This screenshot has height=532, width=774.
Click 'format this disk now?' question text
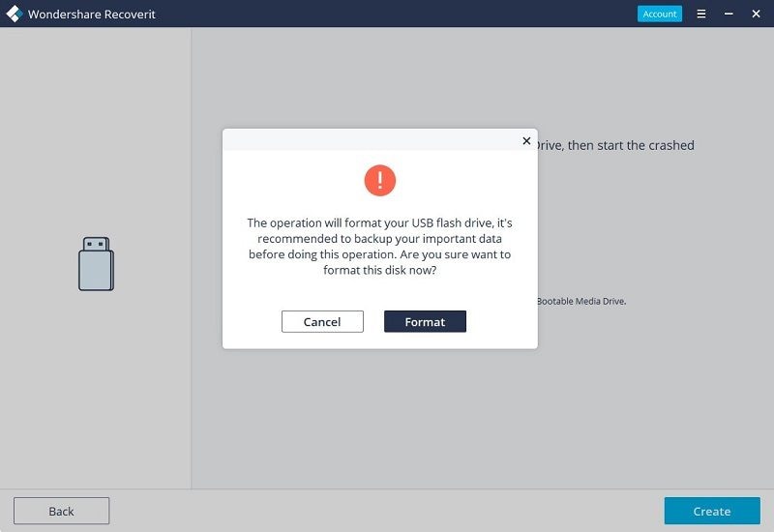coord(379,271)
